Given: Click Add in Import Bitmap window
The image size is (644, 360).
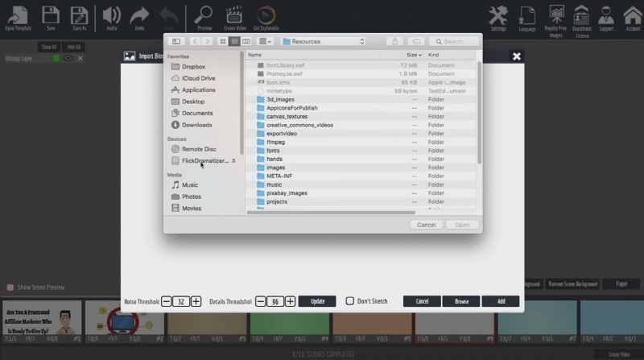Looking at the screenshot, I should pos(501,301).
